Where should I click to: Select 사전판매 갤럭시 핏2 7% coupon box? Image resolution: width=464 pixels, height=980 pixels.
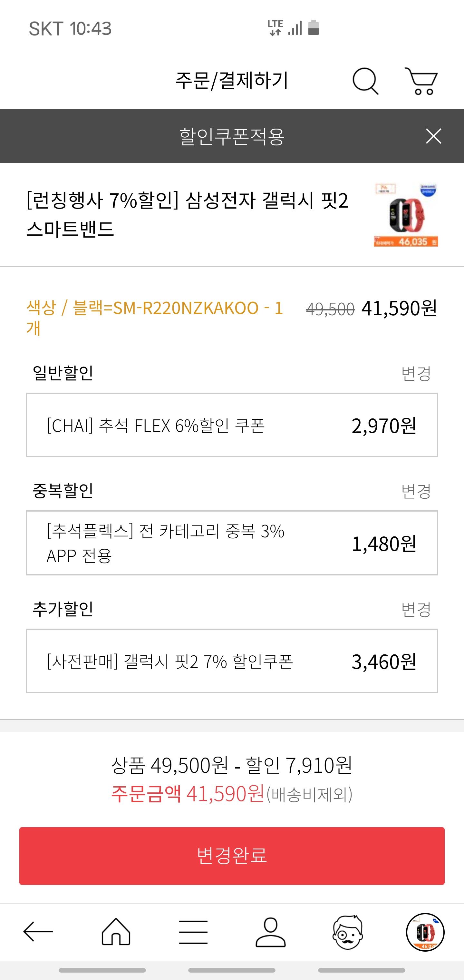[x=232, y=661]
